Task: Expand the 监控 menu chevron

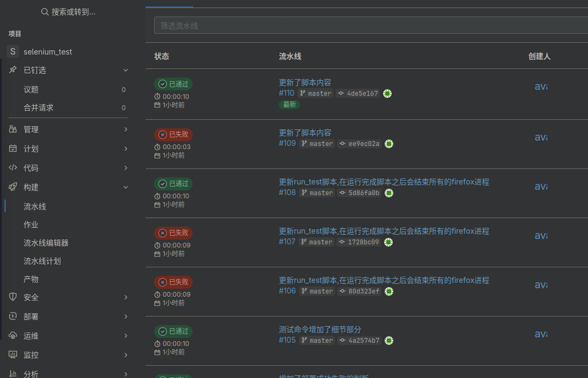Action: (126, 355)
